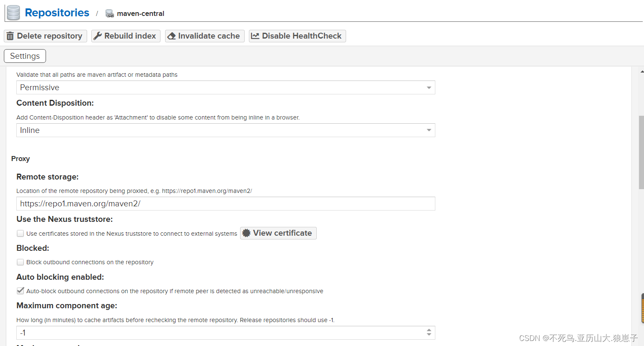This screenshot has width=644, height=346.
Task: Click Use the Nexus truststore heading
Action: [x=65, y=219]
